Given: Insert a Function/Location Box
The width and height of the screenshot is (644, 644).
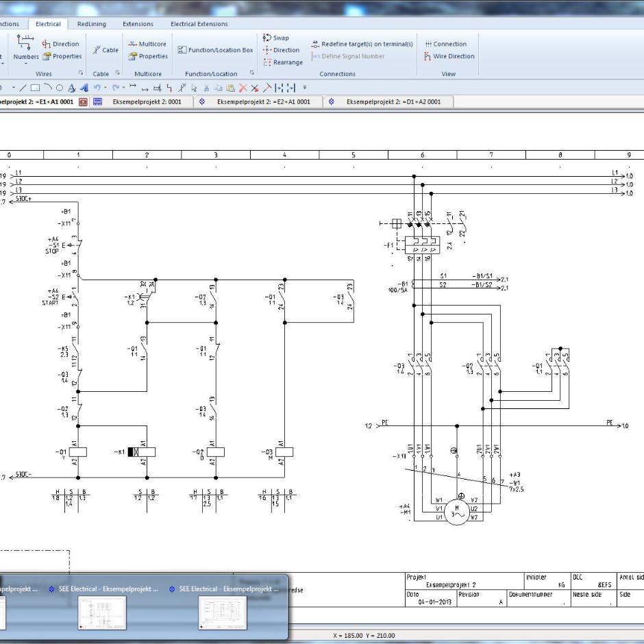Looking at the screenshot, I should [215, 50].
